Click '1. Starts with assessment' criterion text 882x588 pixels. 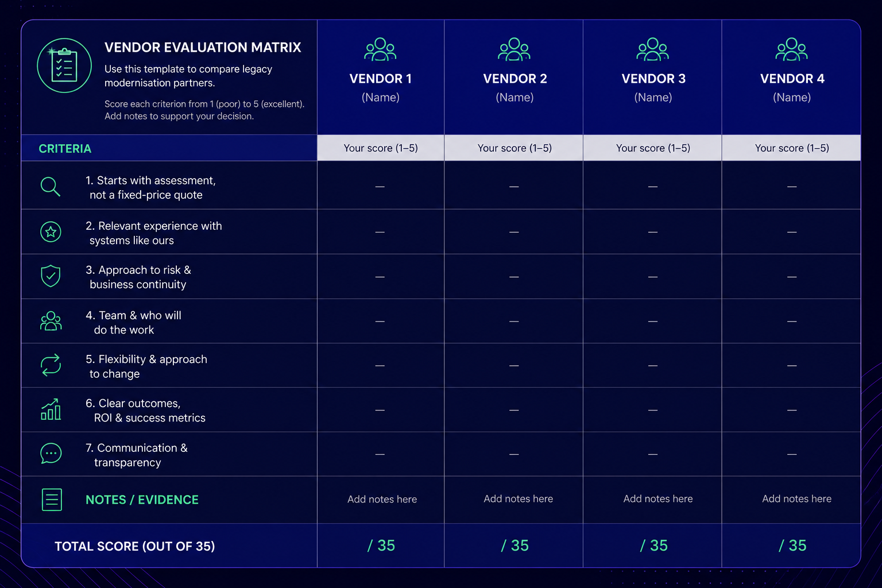coord(150,188)
